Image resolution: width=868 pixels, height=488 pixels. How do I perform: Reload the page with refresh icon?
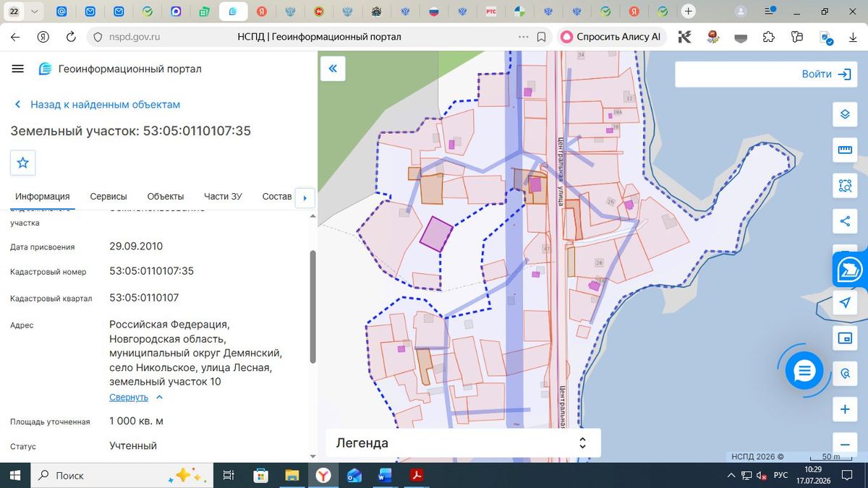(71, 37)
